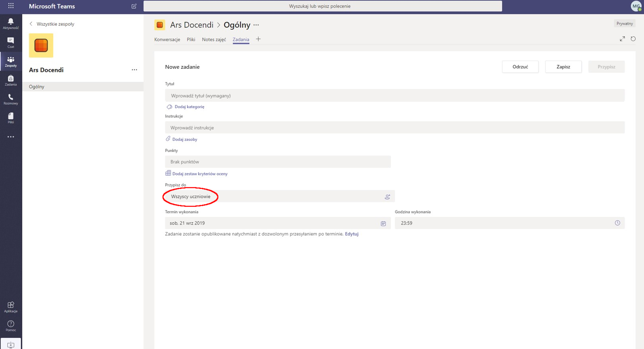Go to Zespoły in the left rail
The image size is (644, 349).
click(11, 62)
